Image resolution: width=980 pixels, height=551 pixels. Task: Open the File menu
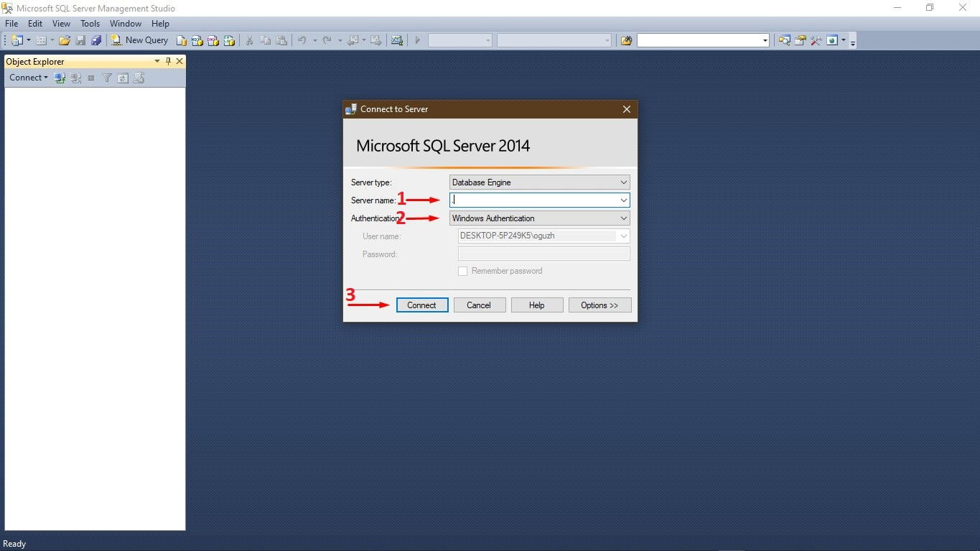11,24
